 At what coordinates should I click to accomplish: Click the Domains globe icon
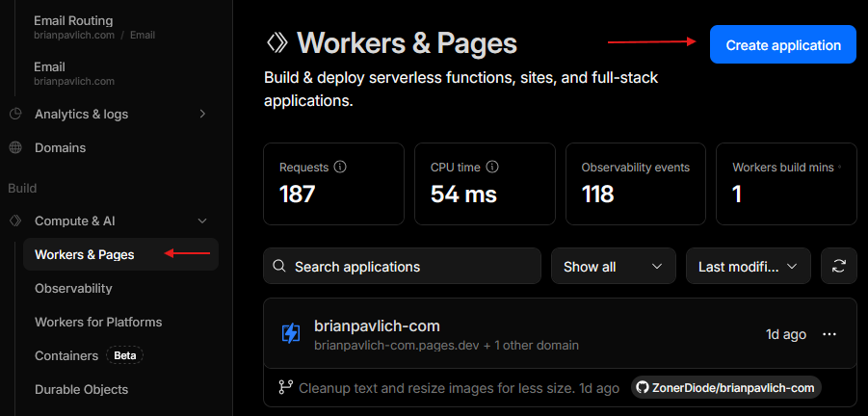click(15, 148)
